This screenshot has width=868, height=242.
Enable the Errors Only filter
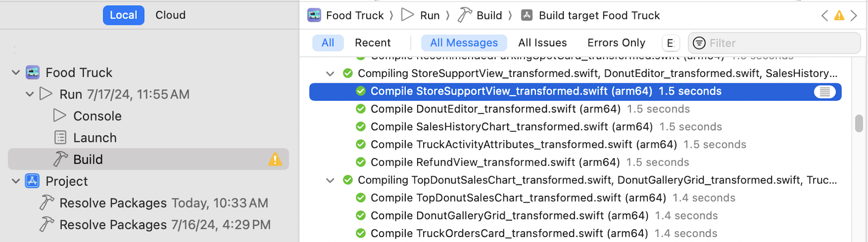click(x=616, y=43)
